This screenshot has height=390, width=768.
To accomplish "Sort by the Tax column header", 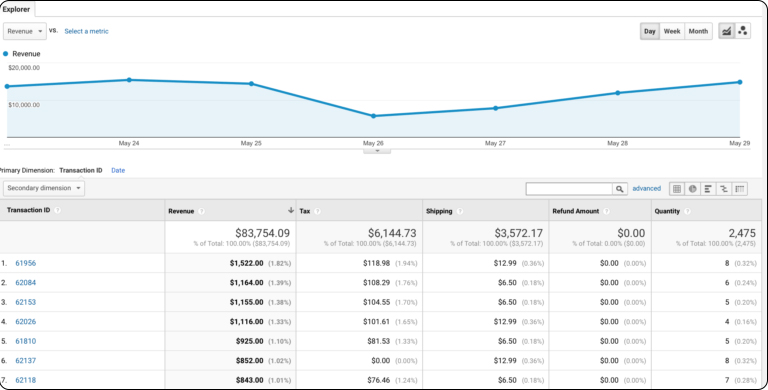I will click(x=305, y=211).
